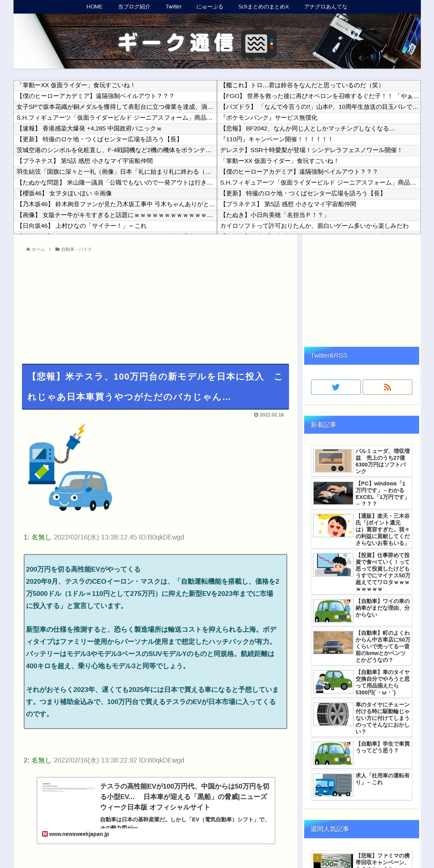
Task: Click the clock icon beside 2022.02.16
Action: point(256,415)
